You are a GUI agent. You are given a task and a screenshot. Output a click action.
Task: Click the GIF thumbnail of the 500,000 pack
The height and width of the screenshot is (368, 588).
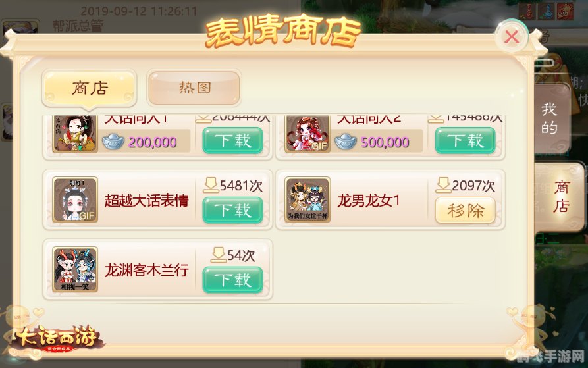tap(307, 134)
